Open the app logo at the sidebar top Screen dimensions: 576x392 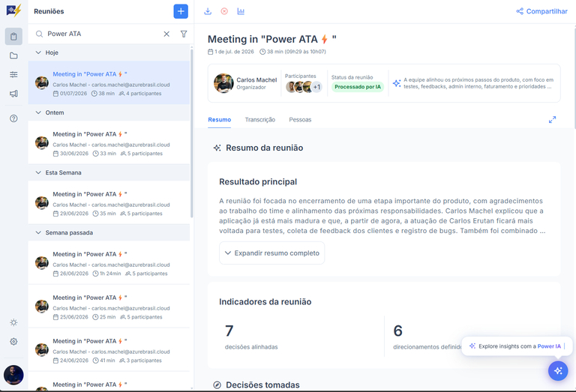(13, 10)
